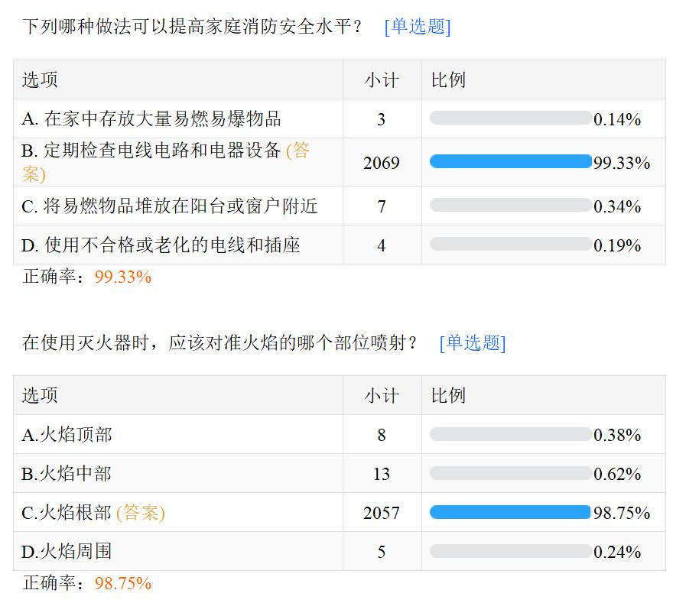This screenshot has height=616, width=699.
Task: Click the orange (答案) label beside 火焰根部
Action: click(x=141, y=513)
